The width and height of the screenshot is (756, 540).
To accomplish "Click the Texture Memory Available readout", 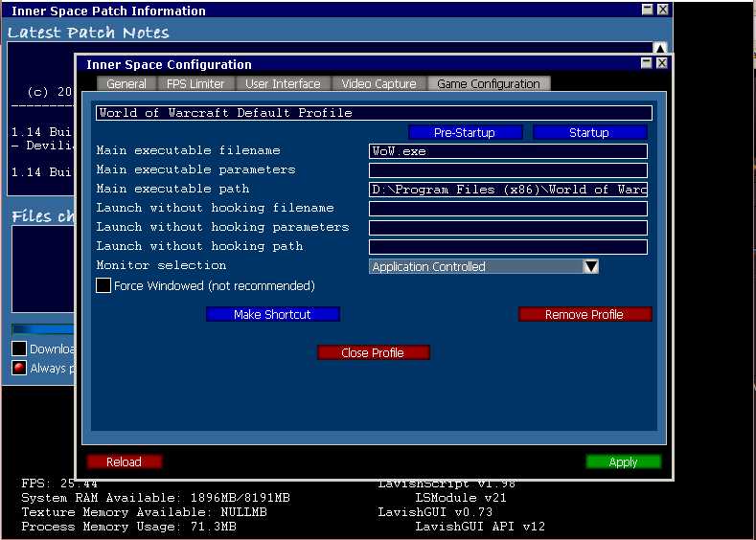I will 144,511.
